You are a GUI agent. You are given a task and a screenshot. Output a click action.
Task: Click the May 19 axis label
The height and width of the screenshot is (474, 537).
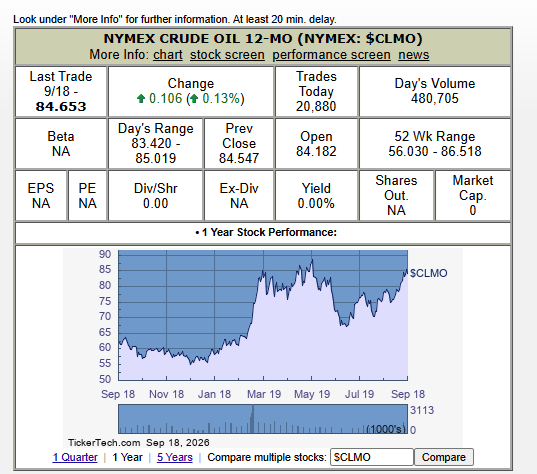312,394
